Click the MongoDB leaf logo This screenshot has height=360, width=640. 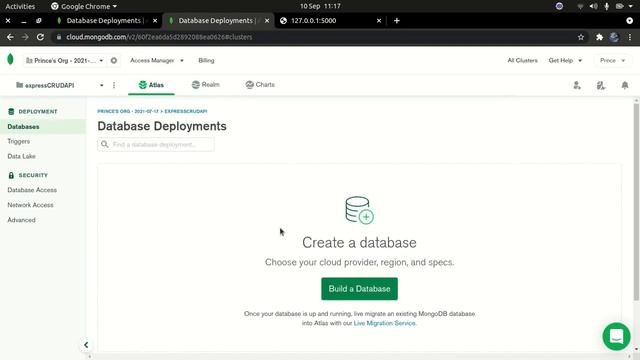pos(10,60)
